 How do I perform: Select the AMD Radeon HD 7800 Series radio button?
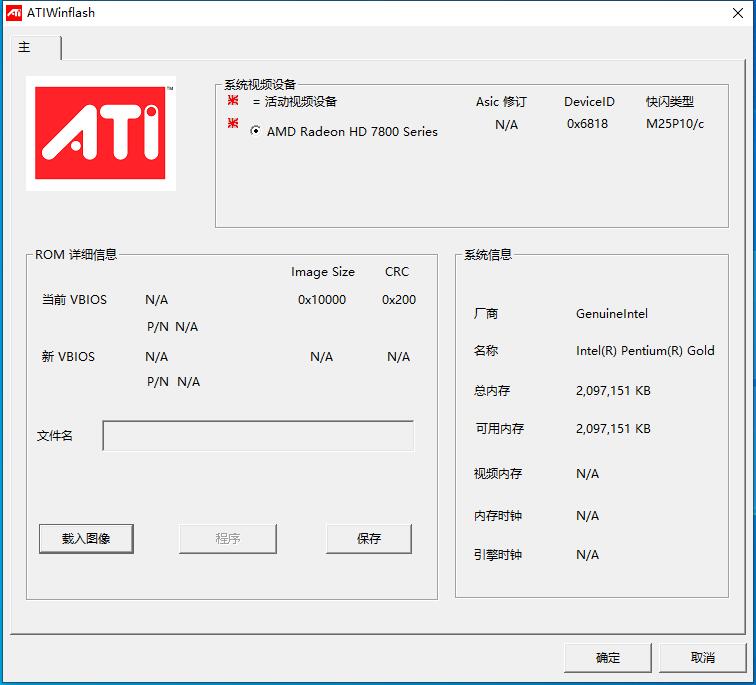(x=256, y=131)
